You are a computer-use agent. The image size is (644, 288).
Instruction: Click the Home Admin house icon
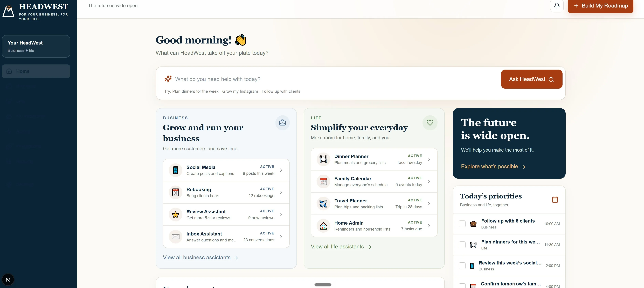tap(323, 226)
